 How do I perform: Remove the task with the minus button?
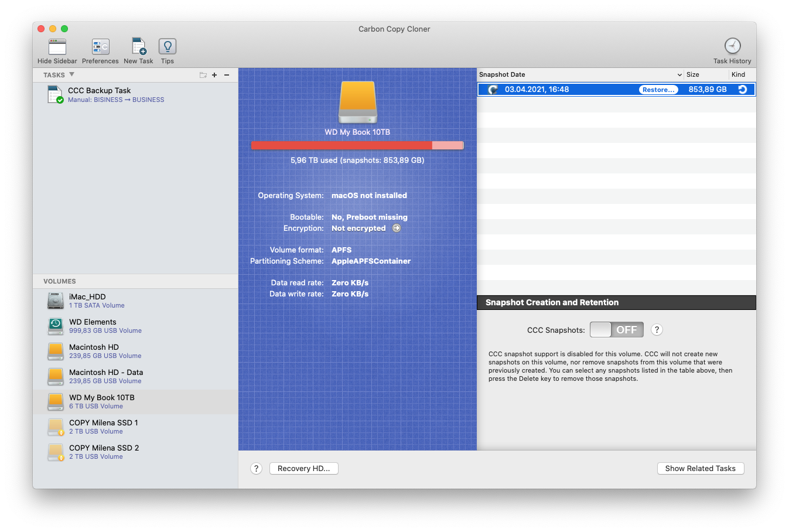point(227,75)
